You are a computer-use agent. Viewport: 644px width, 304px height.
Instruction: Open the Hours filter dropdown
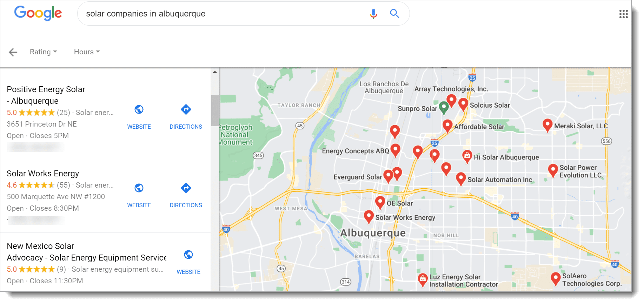[x=87, y=52]
